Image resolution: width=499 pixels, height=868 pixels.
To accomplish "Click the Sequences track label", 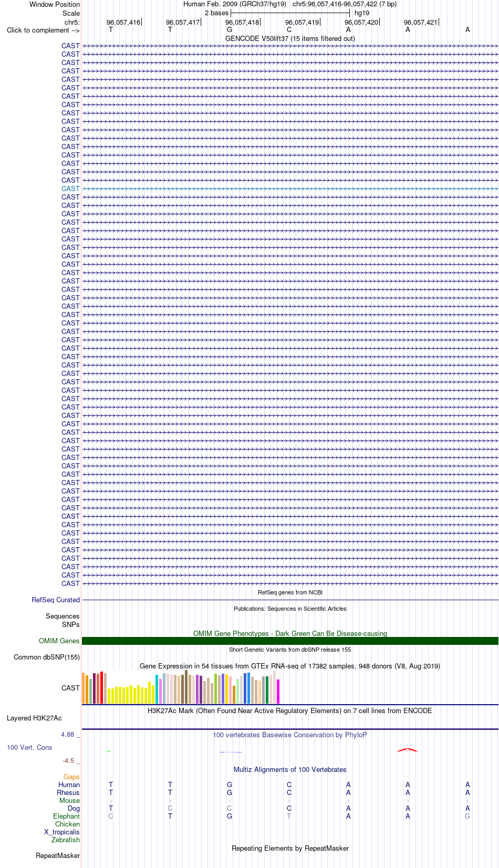I will 63,616.
